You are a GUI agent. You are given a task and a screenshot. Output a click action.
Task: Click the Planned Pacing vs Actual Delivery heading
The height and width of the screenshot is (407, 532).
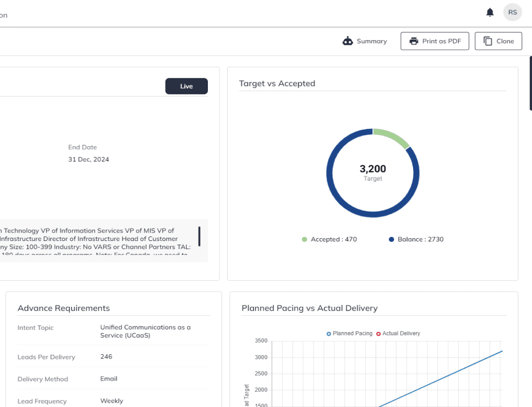click(x=309, y=308)
